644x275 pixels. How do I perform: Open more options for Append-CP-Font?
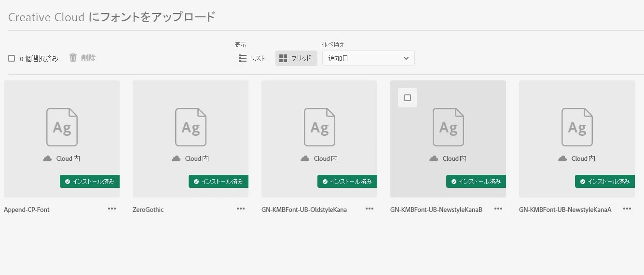(112, 209)
